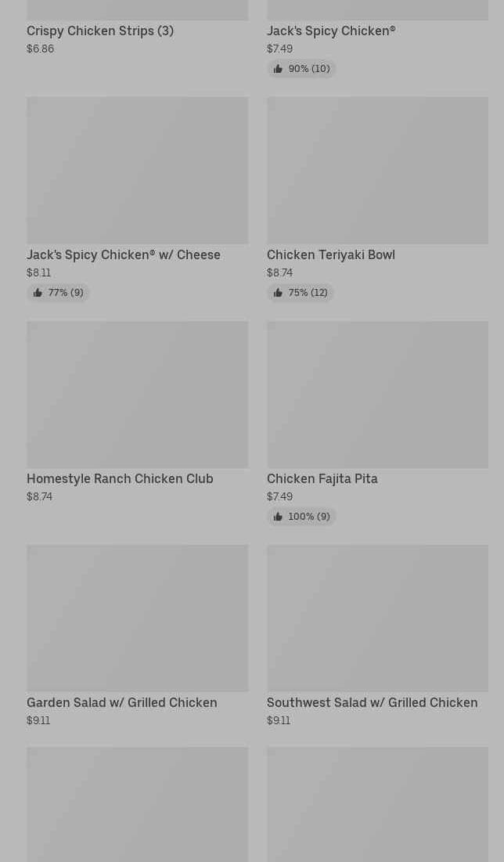This screenshot has height=862, width=504.
Task: Click Homestyle Ranch Chicken Club name
Action: 120,478
